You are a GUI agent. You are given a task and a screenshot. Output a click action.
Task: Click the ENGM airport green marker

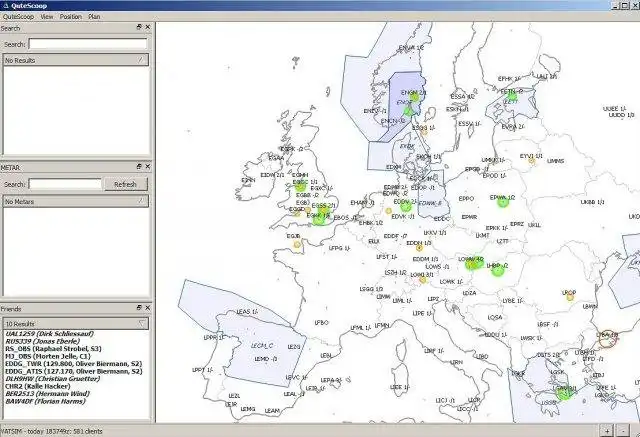415,97
